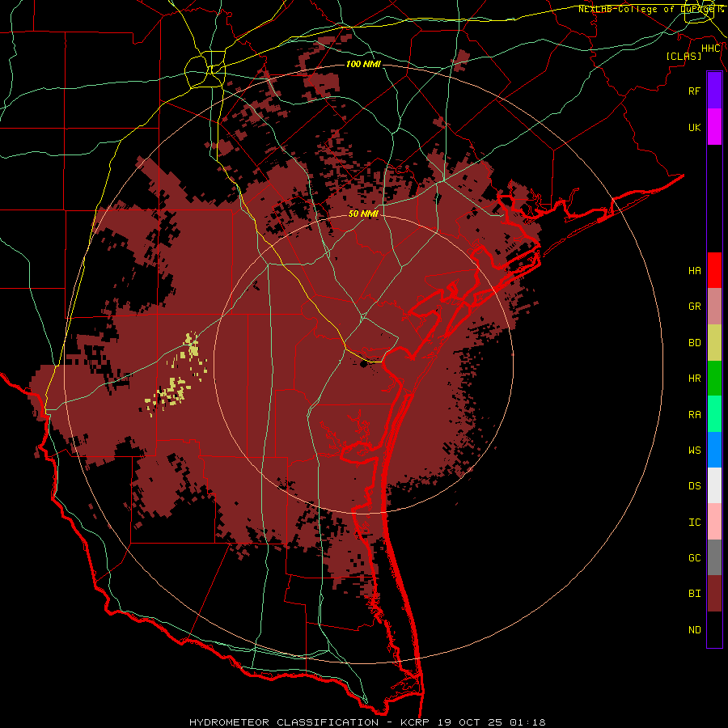Click the 01:18 timestamp

point(527,722)
